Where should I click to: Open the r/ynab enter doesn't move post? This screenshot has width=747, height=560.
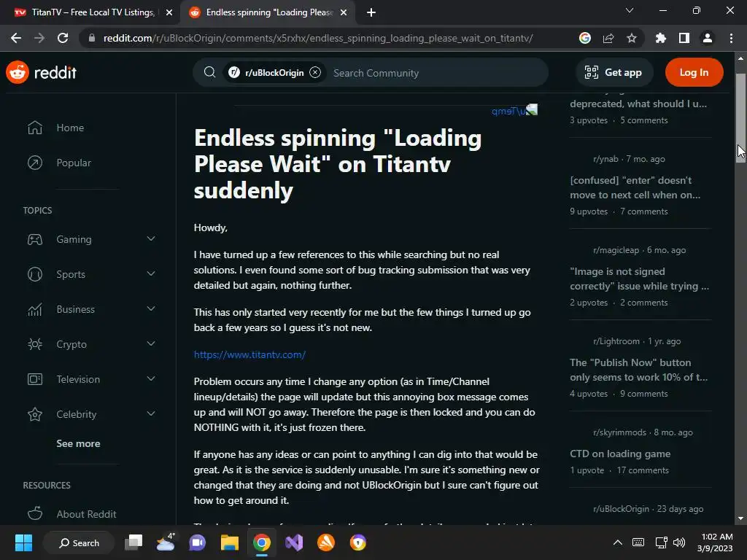(x=635, y=187)
